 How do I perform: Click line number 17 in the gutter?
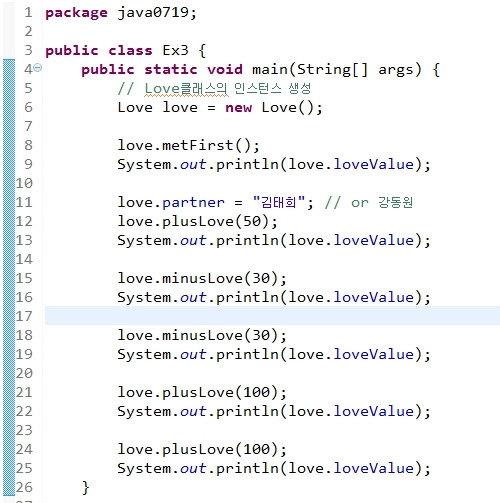(x=24, y=316)
